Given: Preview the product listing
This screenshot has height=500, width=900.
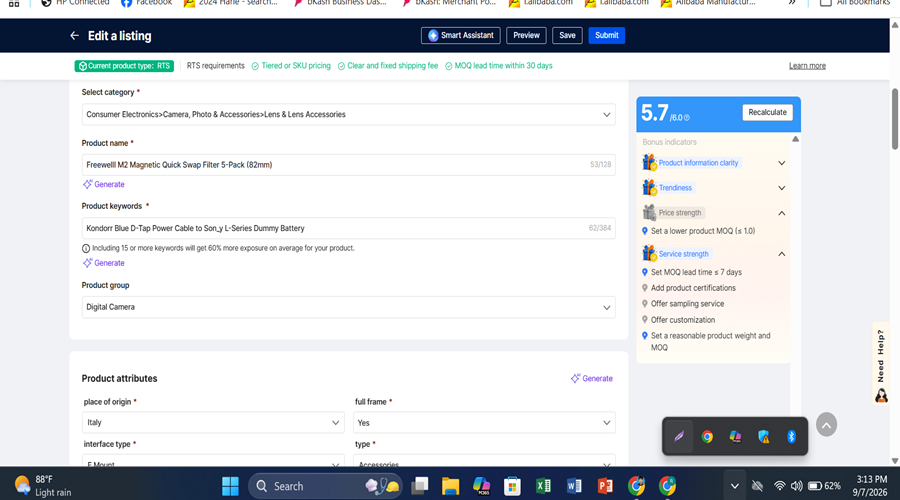Looking at the screenshot, I should (x=526, y=36).
